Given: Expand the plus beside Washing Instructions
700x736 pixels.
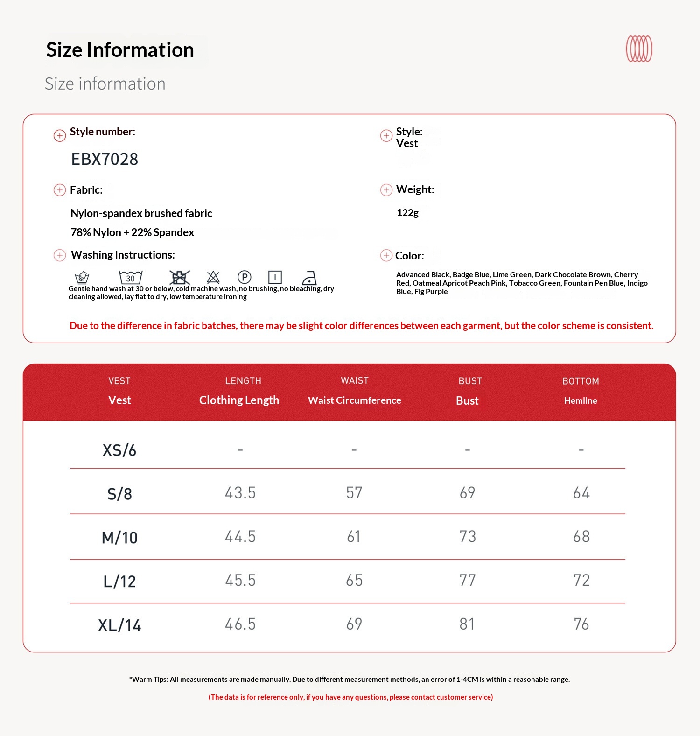Looking at the screenshot, I should [x=60, y=255].
